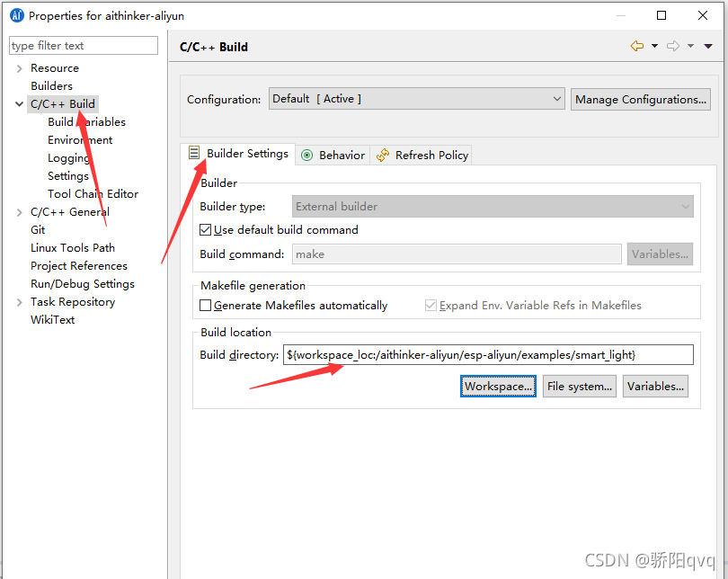Click the filter text input field
Viewport: 728px width, 579px height.
coord(84,46)
